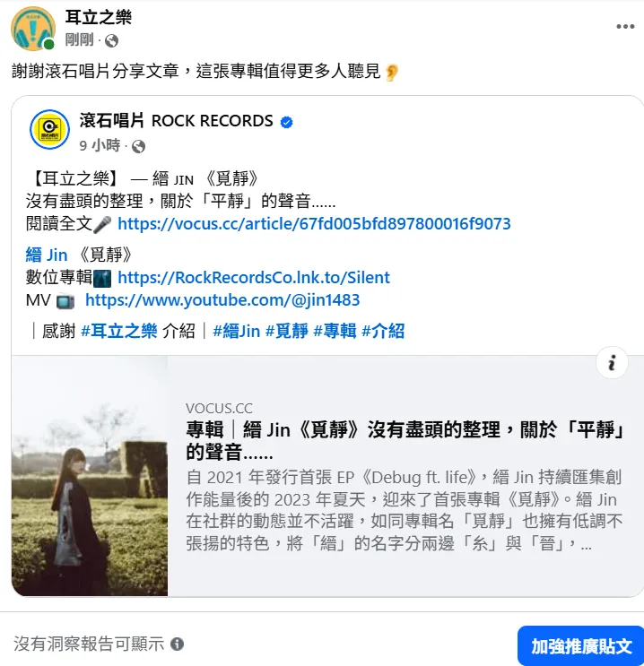Open the three-dot post options menu
Viewport: 644px width, 666px height.
coord(625,27)
